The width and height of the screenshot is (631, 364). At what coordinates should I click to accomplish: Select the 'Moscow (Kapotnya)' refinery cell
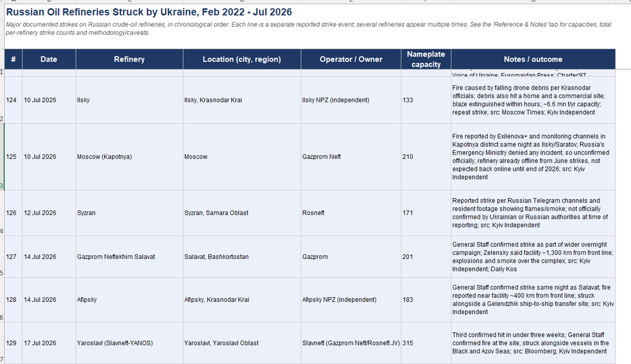[129, 157]
